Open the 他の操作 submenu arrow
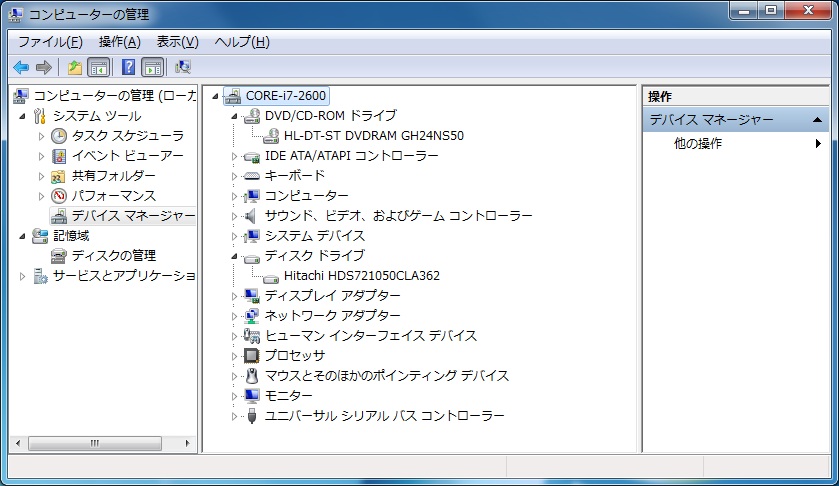Image resolution: width=839 pixels, height=486 pixels. coord(818,143)
